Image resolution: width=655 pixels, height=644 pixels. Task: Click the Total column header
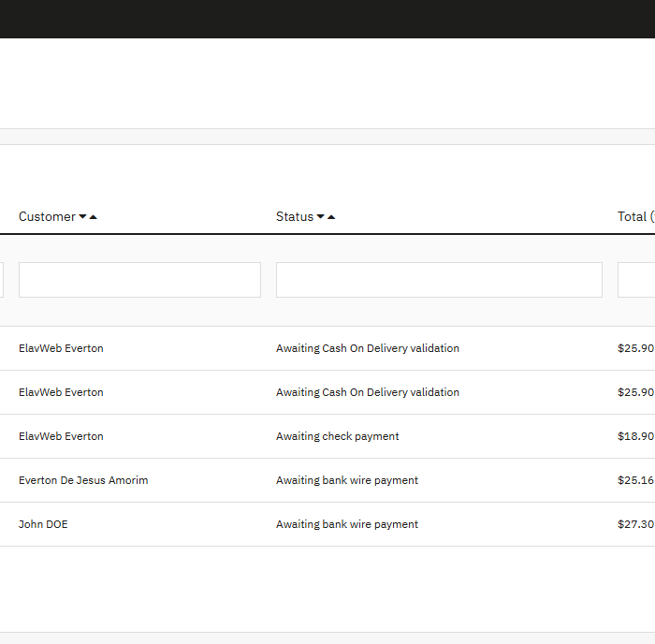635,216
